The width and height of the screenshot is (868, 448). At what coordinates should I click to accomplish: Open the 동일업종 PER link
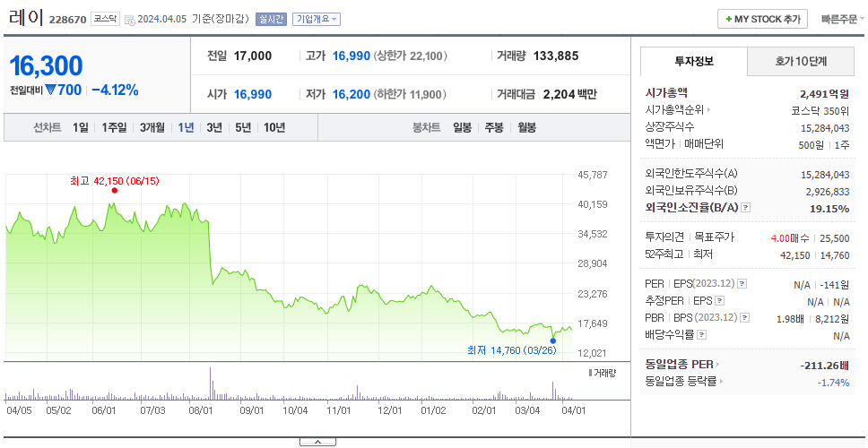(x=682, y=365)
